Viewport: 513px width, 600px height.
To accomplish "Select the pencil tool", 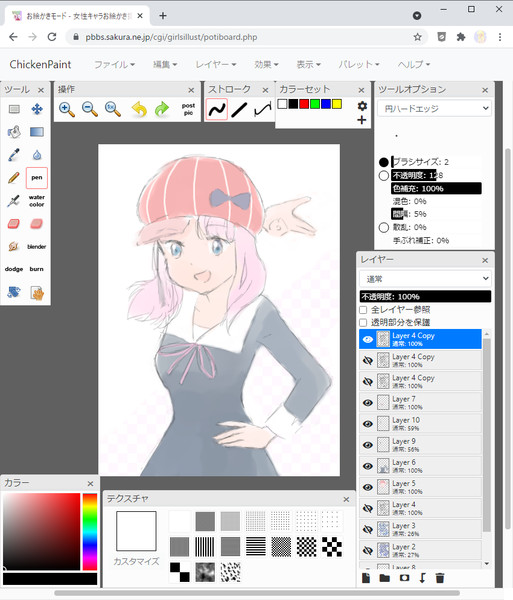I will pyautogui.click(x=14, y=178).
